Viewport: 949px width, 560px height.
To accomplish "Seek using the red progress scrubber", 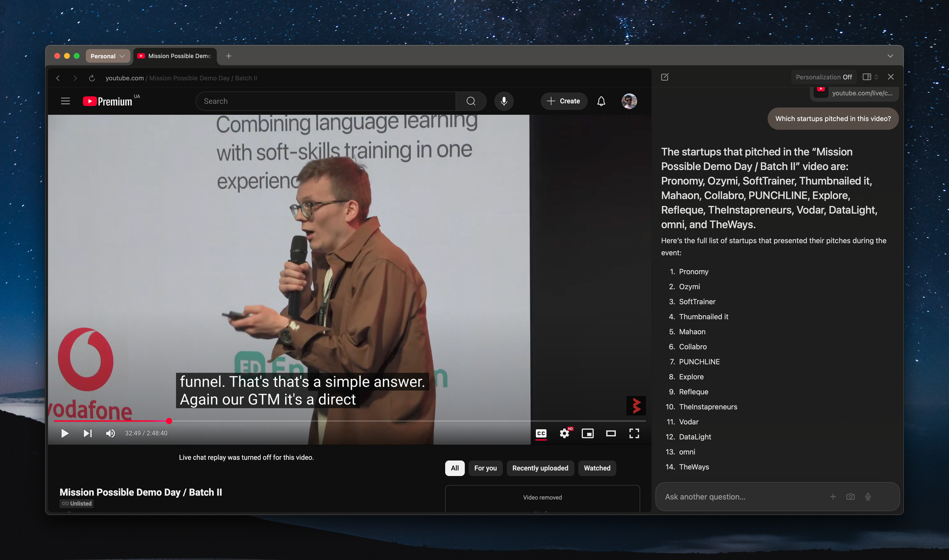I will (x=169, y=421).
